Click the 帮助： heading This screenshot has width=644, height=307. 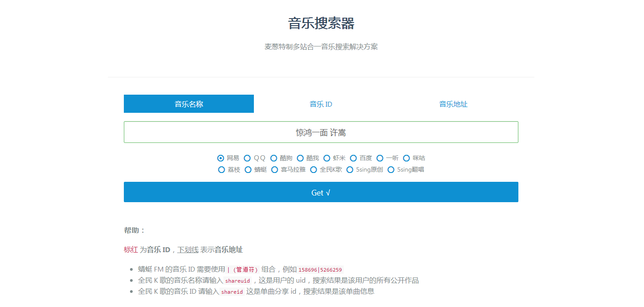[135, 230]
